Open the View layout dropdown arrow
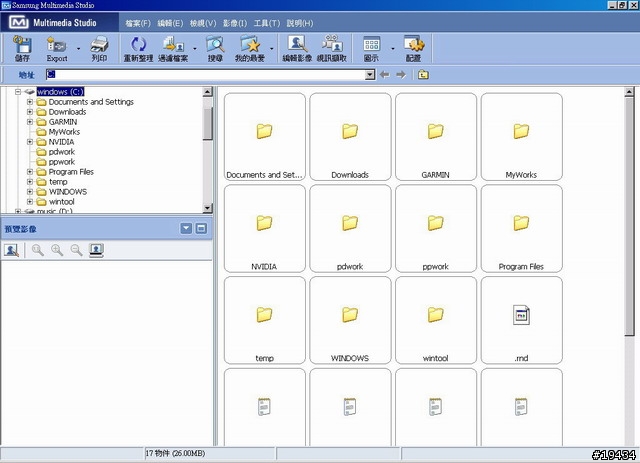640x463 pixels. [x=392, y=49]
